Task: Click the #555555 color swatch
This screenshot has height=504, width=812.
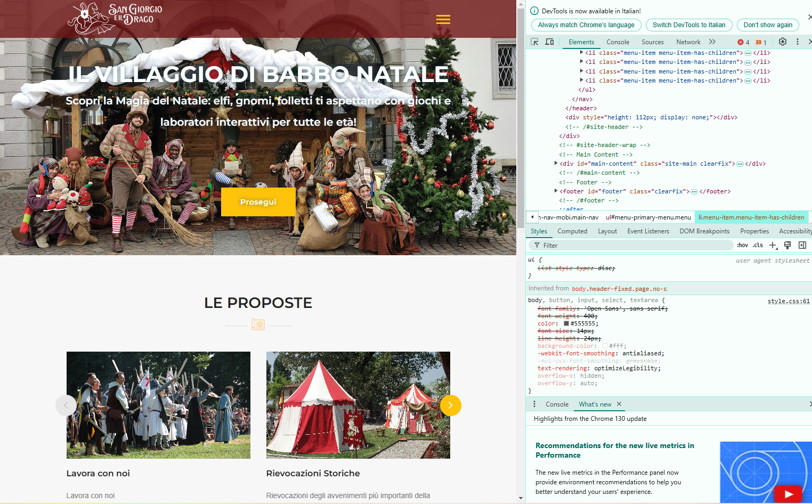Action: (566, 323)
